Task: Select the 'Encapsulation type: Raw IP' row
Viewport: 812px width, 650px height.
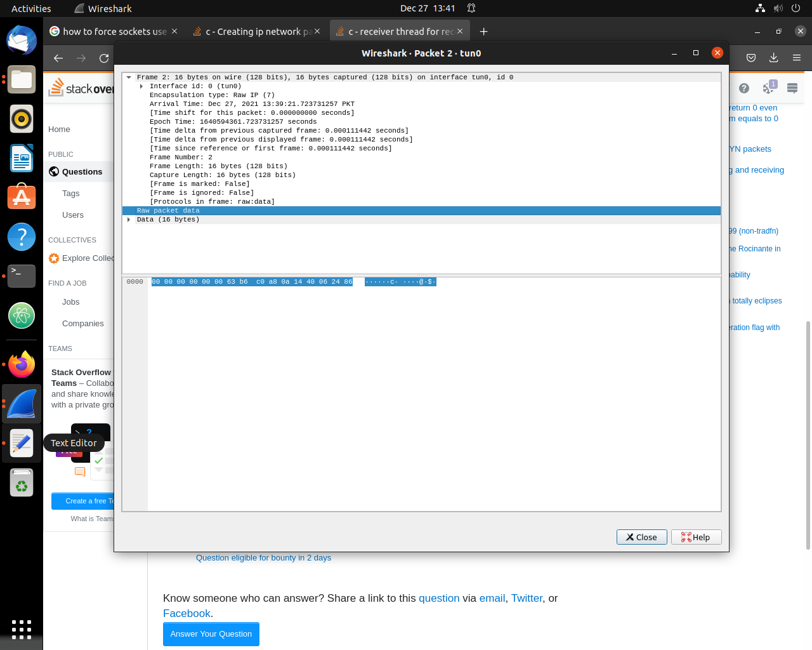Action: click(x=421, y=95)
